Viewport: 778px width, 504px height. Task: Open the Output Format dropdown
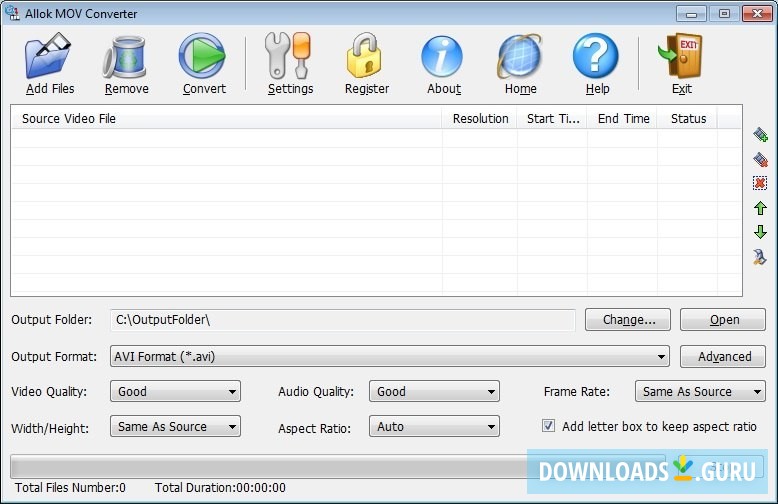coord(389,356)
